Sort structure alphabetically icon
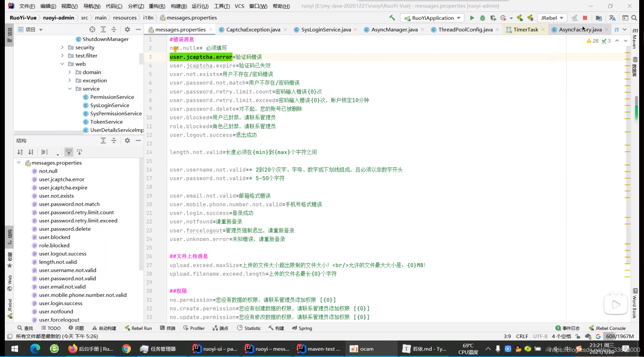The height and width of the screenshot is (357, 644). click(x=20, y=152)
